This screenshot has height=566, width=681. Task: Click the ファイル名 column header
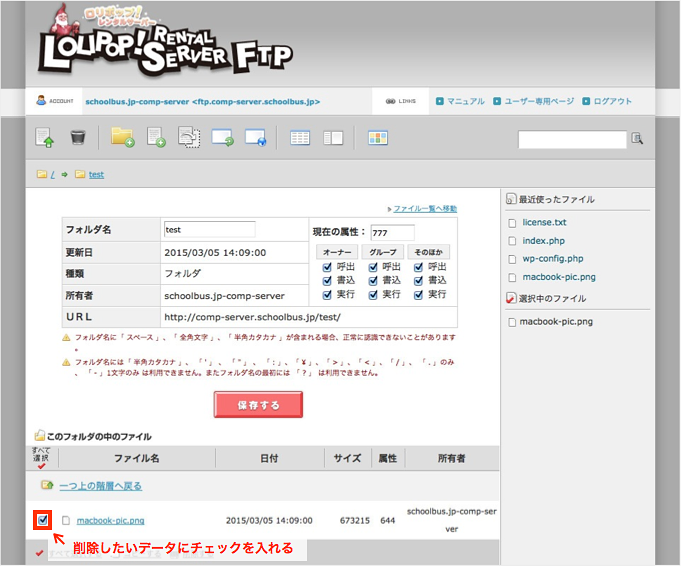point(137,458)
